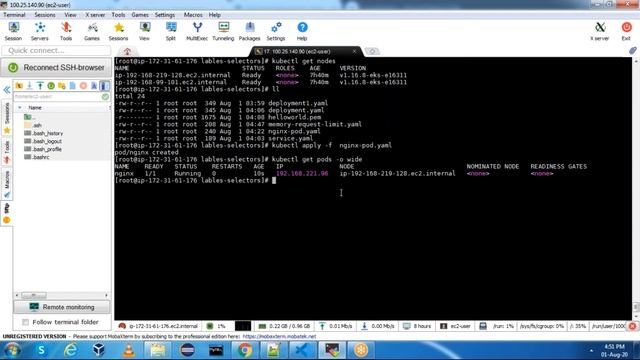Open the View menu

70,15
